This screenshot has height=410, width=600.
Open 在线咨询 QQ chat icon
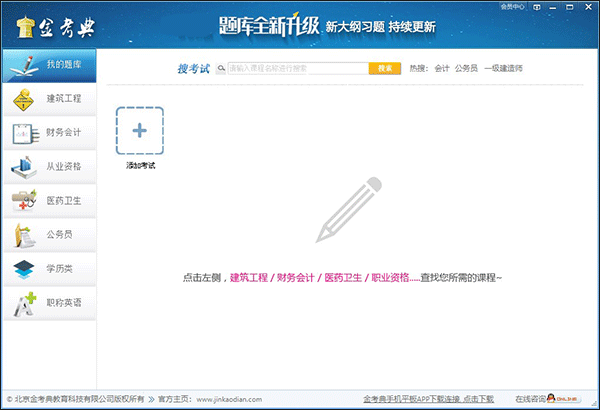[564, 399]
